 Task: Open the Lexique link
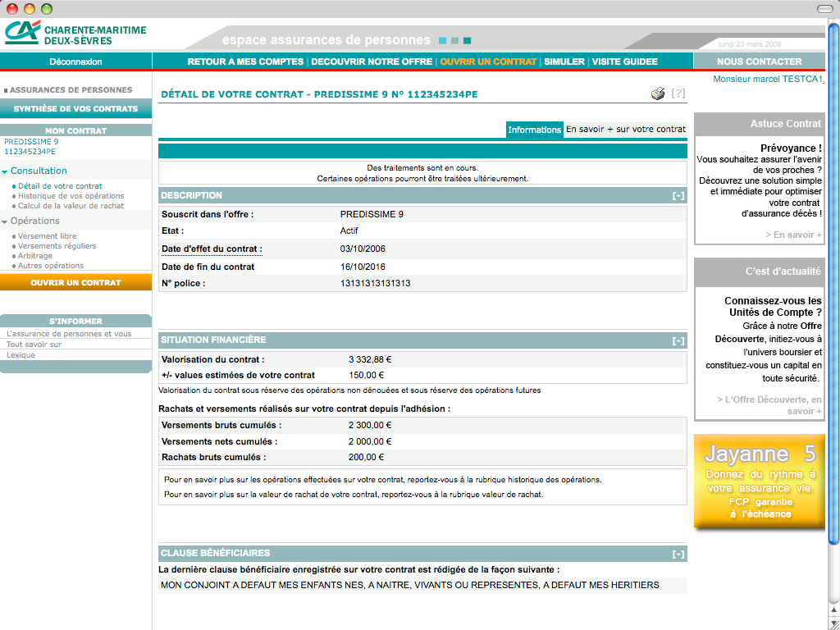21,355
